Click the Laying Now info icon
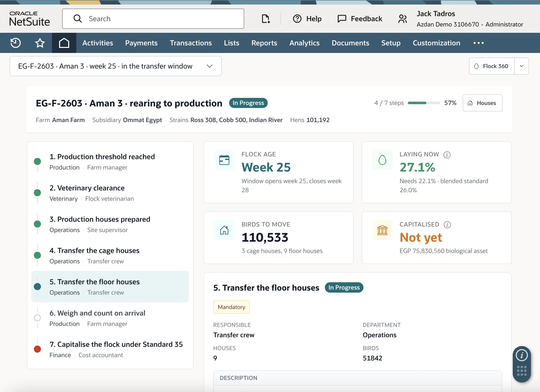Viewport: 540px width, 392px height. pos(447,155)
